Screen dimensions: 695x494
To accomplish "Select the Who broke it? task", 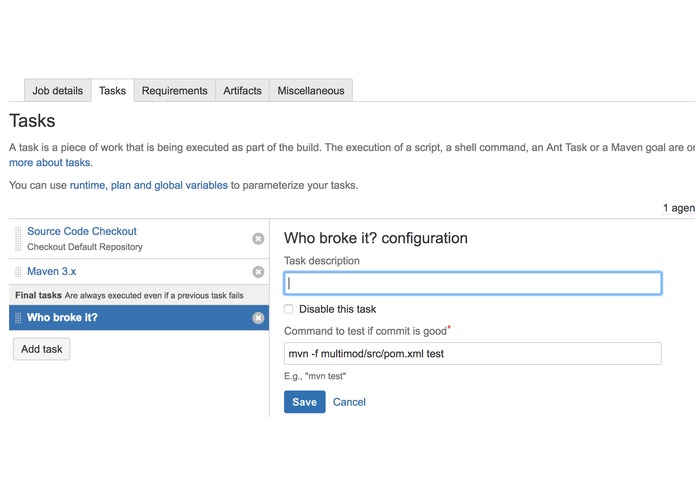I will [x=139, y=318].
